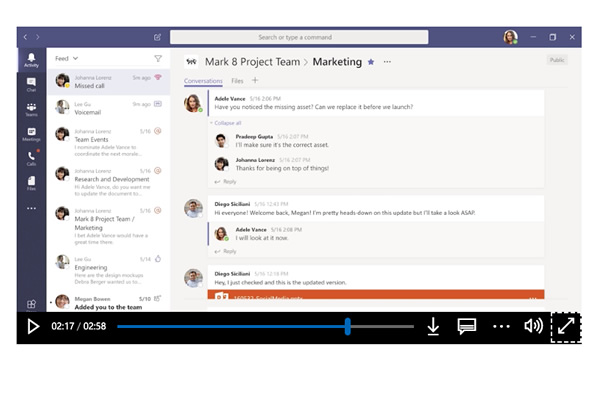Reply to Diego's Welcome back thread
Screen dimensions: 590x393
tap(226, 251)
